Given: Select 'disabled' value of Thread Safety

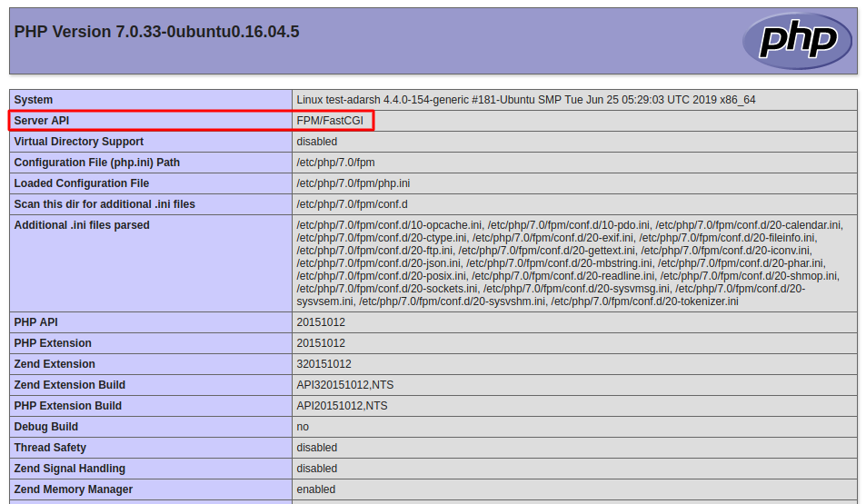Looking at the screenshot, I should [x=316, y=449].
